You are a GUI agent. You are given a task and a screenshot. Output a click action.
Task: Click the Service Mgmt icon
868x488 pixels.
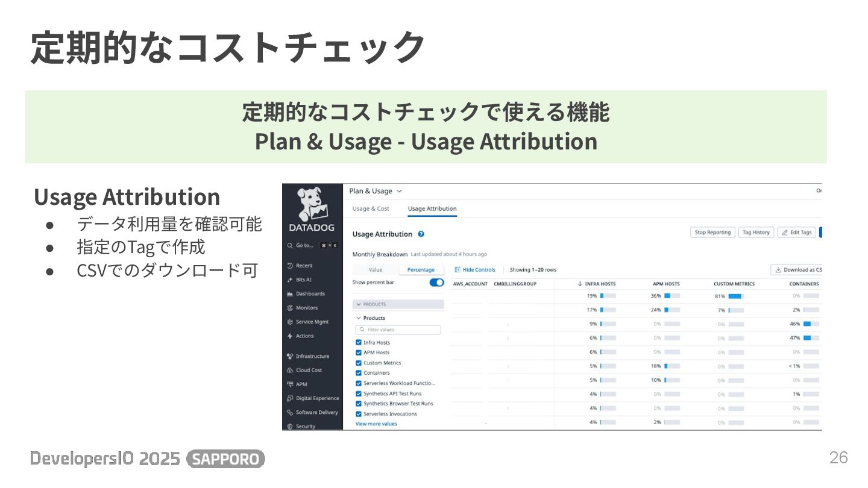pos(291,322)
